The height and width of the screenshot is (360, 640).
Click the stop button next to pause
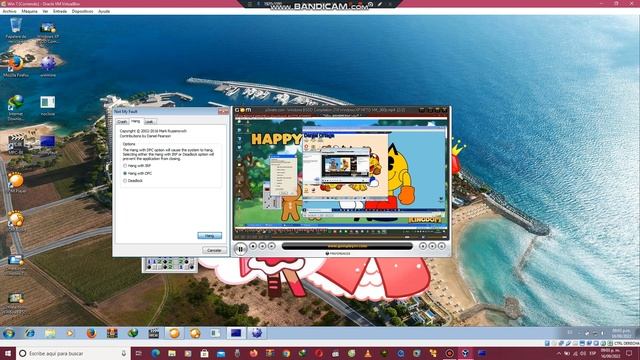pos(253,246)
